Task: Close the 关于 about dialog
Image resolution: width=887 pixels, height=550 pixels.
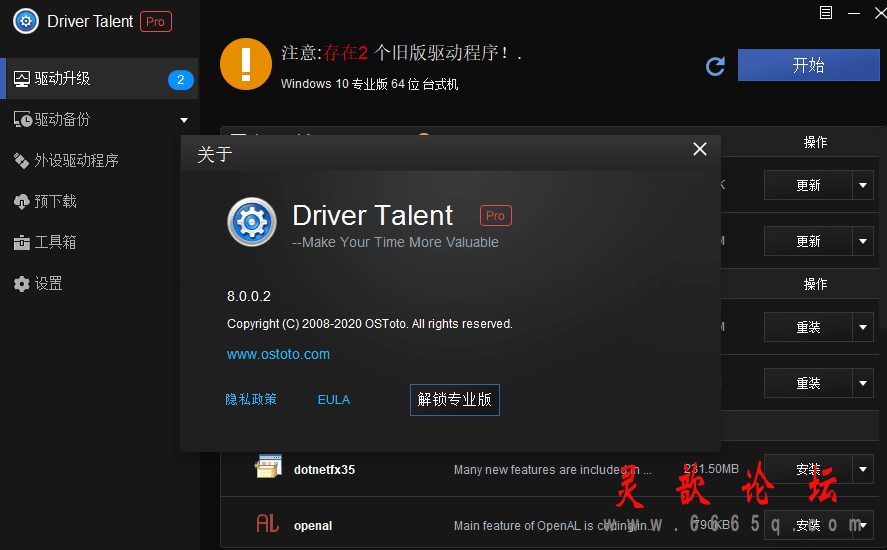Action: (700, 149)
